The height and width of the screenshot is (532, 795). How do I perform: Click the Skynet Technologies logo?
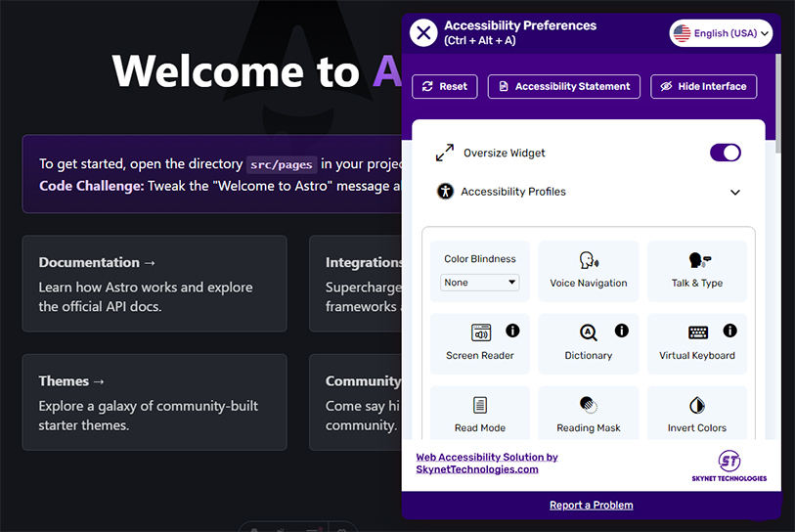click(729, 465)
